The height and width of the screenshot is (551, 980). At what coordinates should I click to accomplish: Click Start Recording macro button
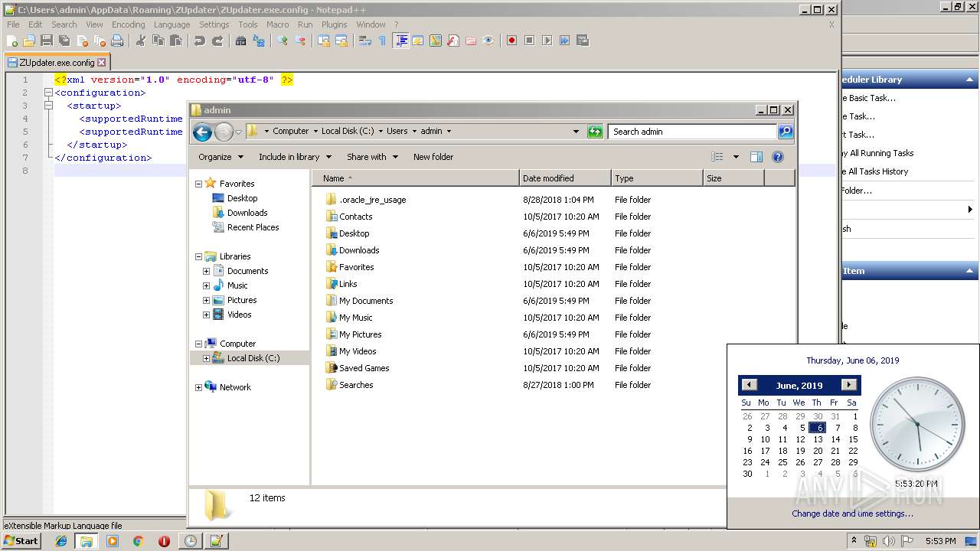pos(511,41)
